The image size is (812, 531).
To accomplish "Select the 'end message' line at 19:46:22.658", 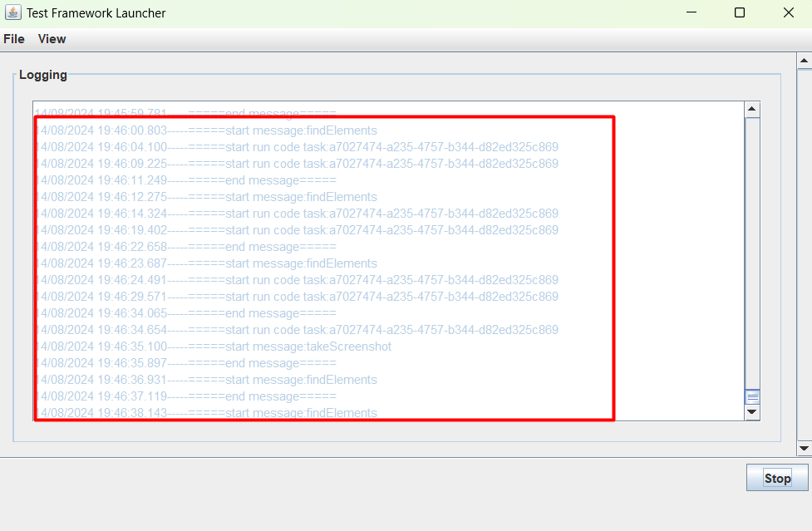I will click(x=185, y=247).
